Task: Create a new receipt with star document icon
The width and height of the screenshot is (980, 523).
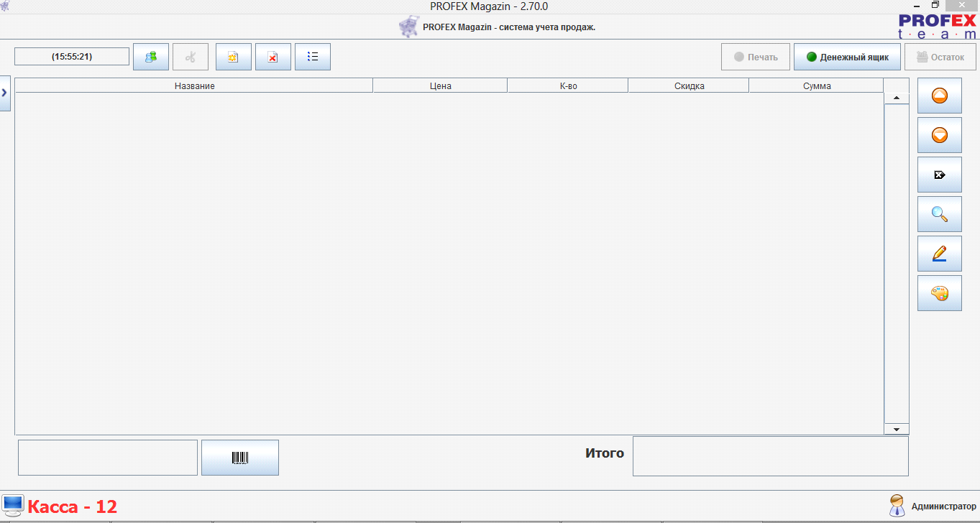Action: coord(234,57)
